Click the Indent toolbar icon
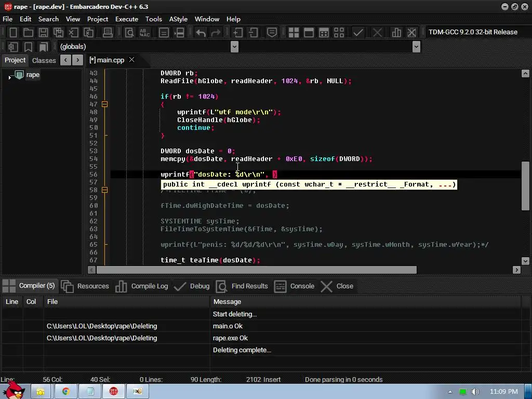Image resolution: width=532 pixels, height=399 pixels. (x=238, y=33)
